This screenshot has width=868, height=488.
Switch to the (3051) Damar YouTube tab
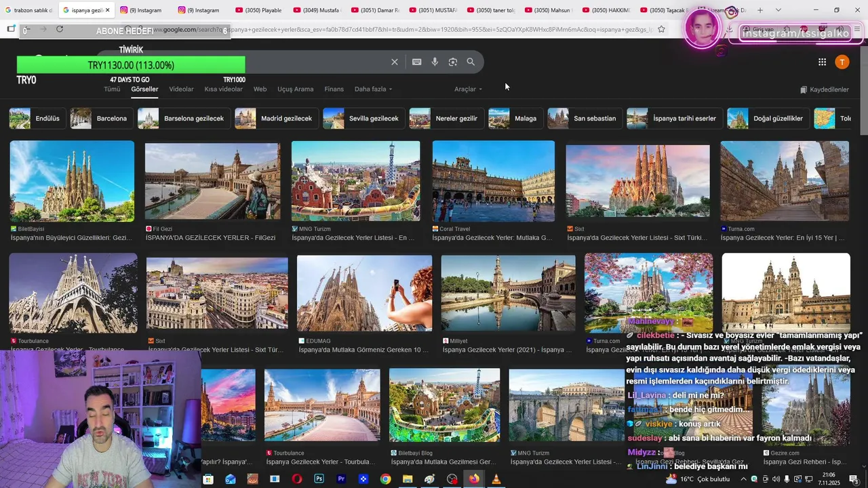[375, 10]
